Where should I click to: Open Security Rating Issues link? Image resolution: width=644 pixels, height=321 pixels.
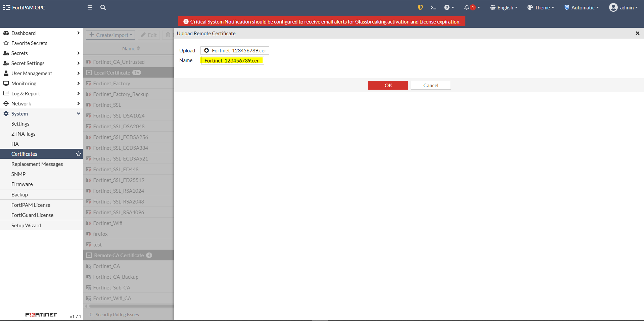(x=117, y=315)
